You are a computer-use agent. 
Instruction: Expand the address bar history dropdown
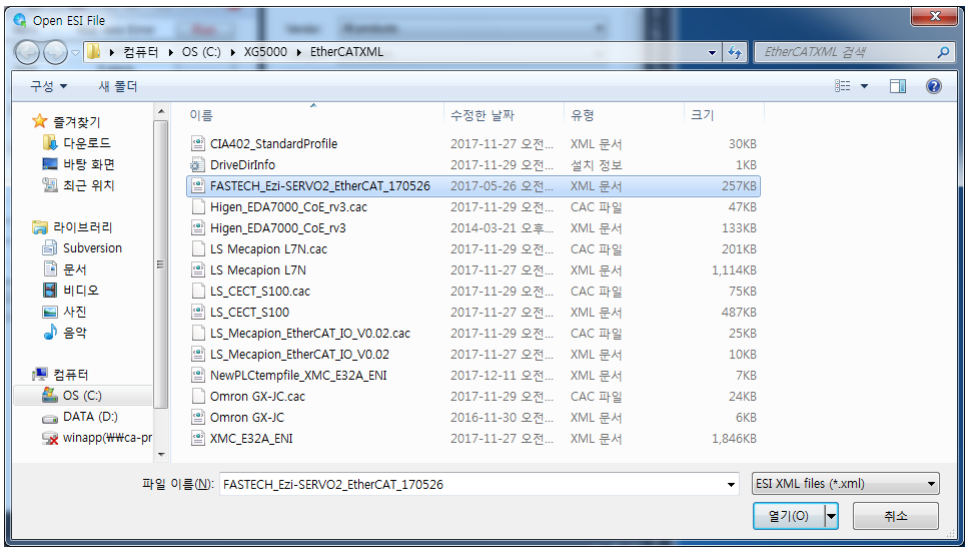tap(712, 53)
